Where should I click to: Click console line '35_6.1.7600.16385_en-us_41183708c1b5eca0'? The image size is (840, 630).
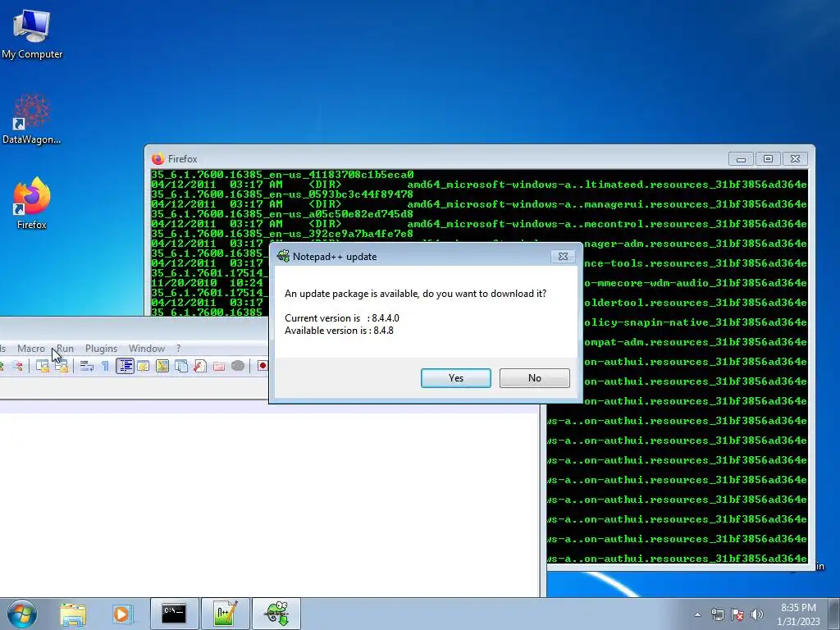click(x=282, y=175)
